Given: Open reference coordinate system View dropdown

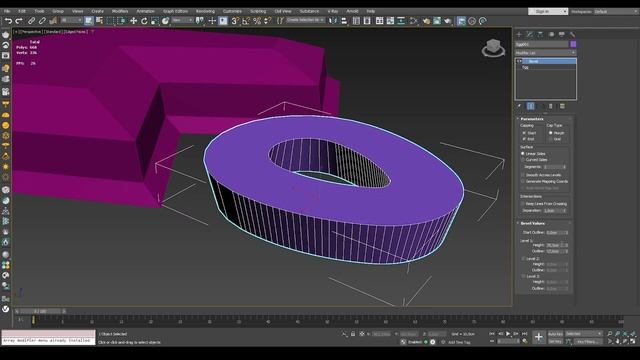Looking at the screenshot, I should click(182, 20).
